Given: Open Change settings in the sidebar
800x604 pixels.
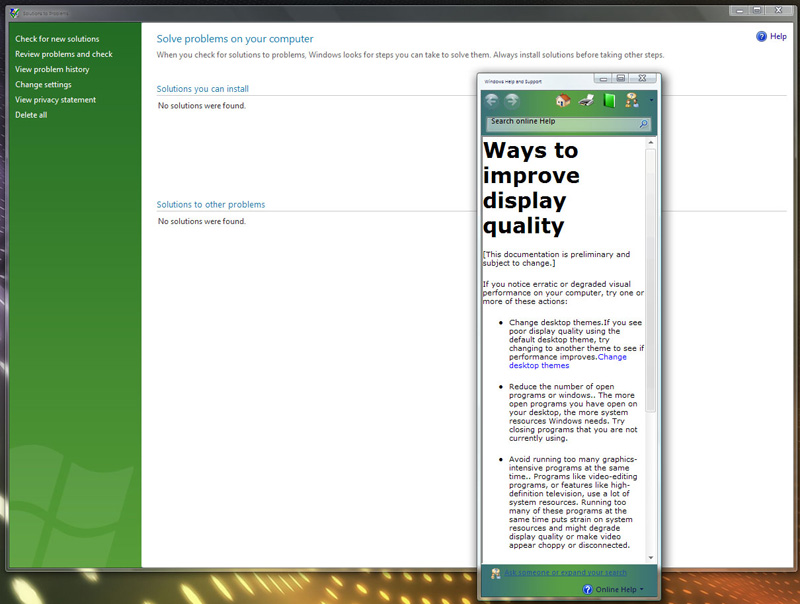Looking at the screenshot, I should click(43, 85).
